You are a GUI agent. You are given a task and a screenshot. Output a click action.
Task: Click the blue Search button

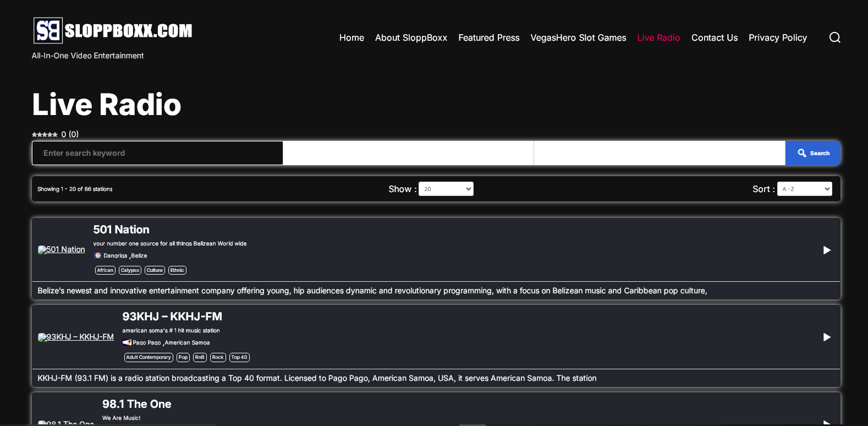812,153
